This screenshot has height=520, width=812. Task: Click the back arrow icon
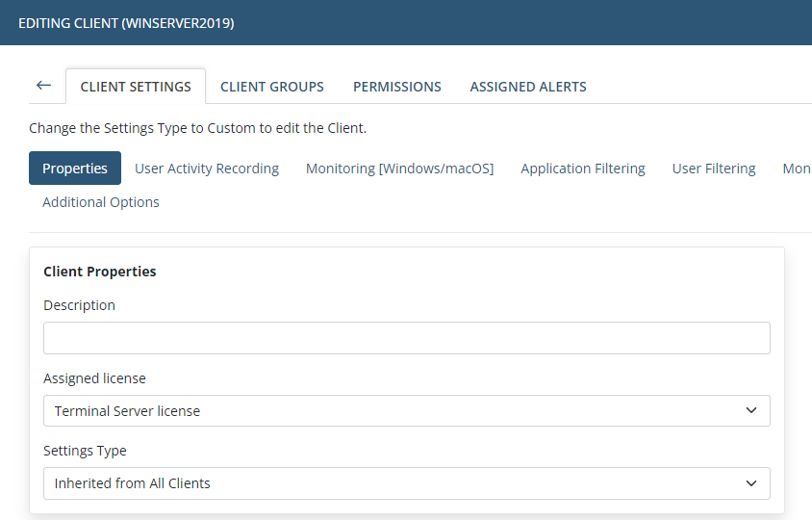click(43, 86)
